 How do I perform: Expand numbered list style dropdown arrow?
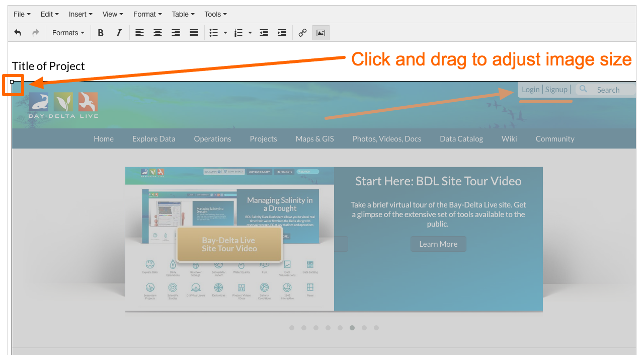click(250, 33)
